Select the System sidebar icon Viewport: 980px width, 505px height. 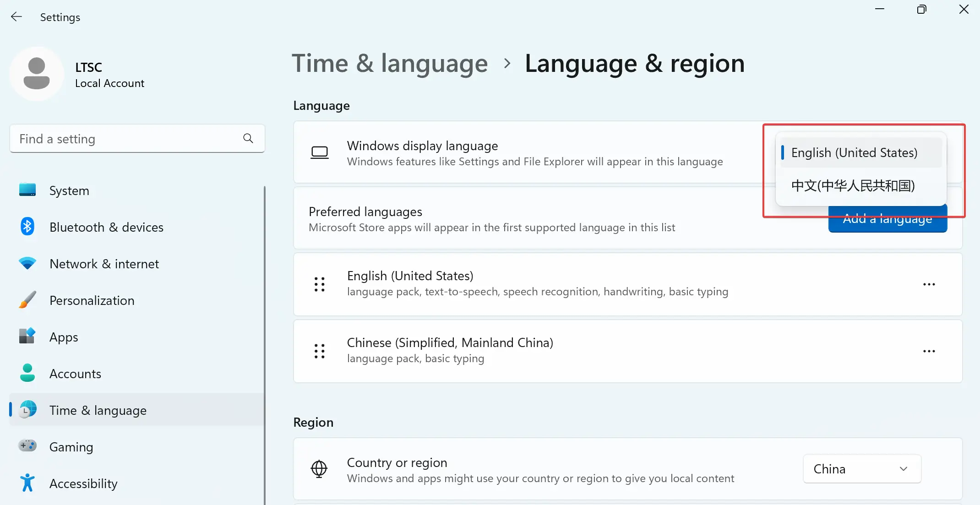27,190
